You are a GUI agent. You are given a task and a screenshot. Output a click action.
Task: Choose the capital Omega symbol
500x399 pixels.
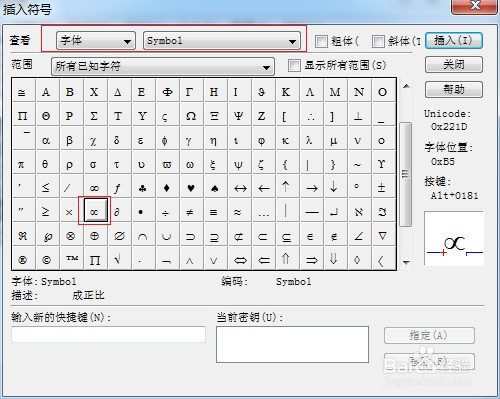190,116
